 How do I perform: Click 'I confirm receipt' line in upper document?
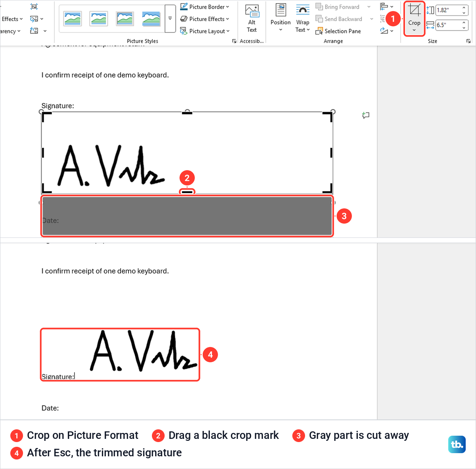click(105, 75)
